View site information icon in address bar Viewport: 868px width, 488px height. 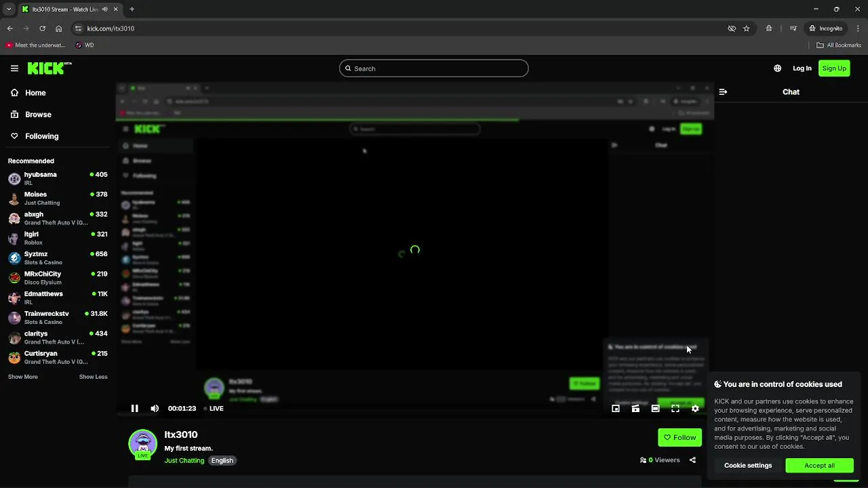pyautogui.click(x=78, y=28)
